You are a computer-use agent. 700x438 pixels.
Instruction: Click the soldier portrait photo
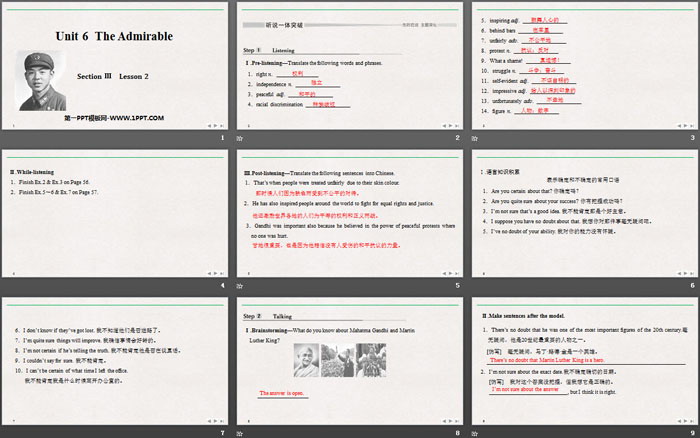[x=42, y=78]
